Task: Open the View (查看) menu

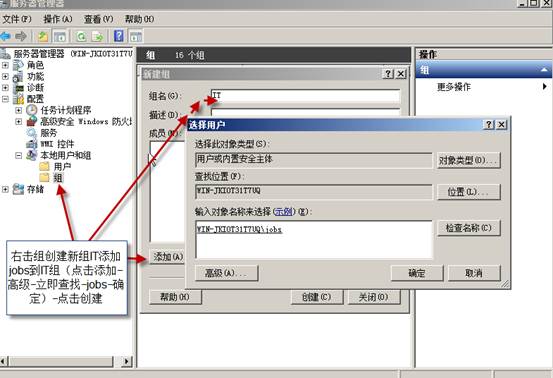Action: (98, 19)
